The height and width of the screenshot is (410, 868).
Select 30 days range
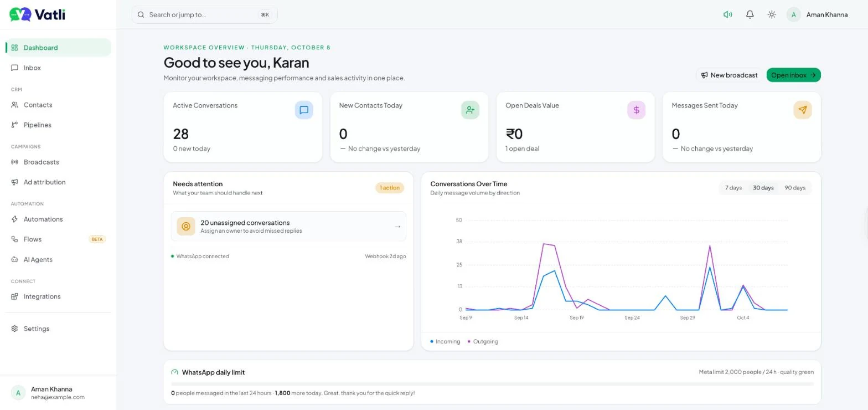coord(763,188)
